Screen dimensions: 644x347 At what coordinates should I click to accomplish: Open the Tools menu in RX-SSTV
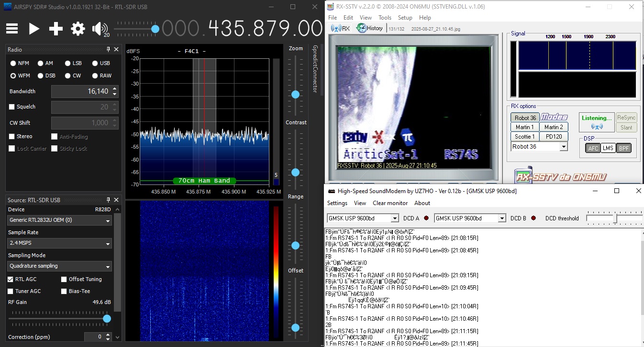click(385, 18)
